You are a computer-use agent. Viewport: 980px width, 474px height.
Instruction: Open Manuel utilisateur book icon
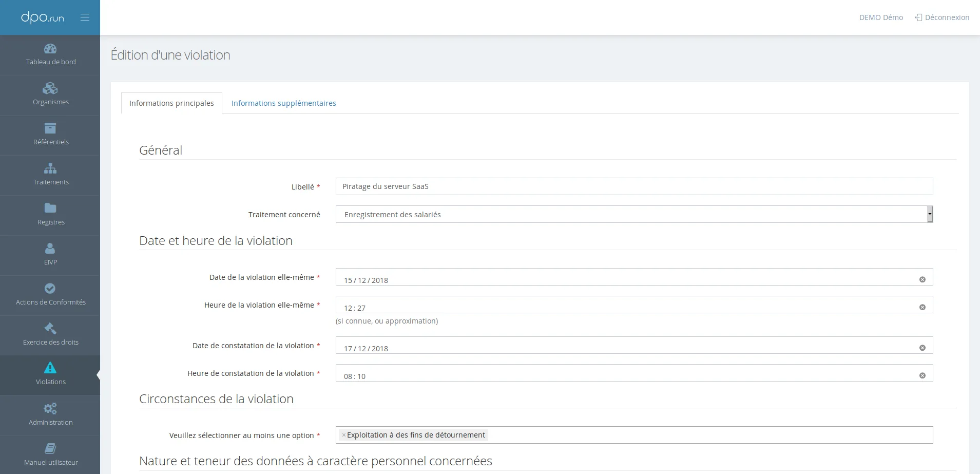click(x=50, y=448)
